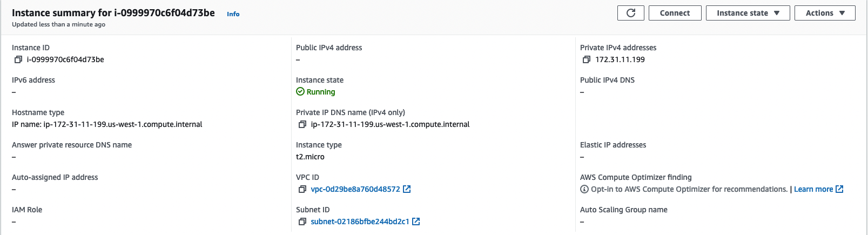Open the Instance state dropdown
The width and height of the screenshot is (868, 235).
point(748,13)
